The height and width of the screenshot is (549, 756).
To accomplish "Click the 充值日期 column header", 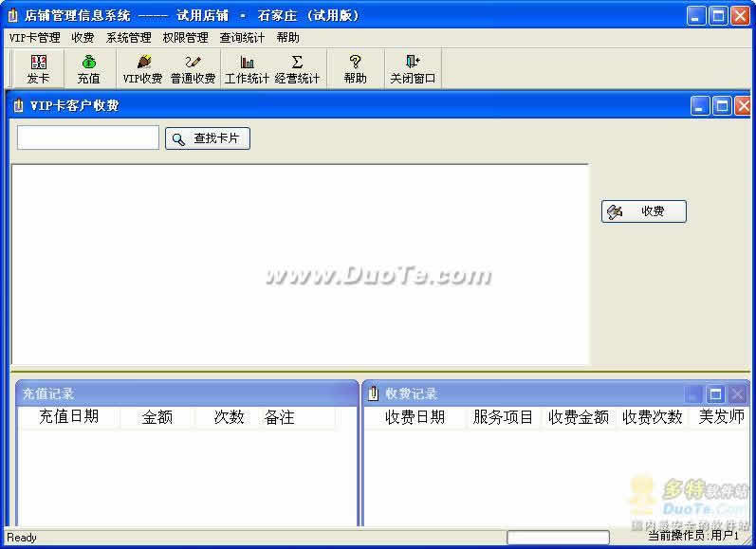I will pyautogui.click(x=68, y=417).
